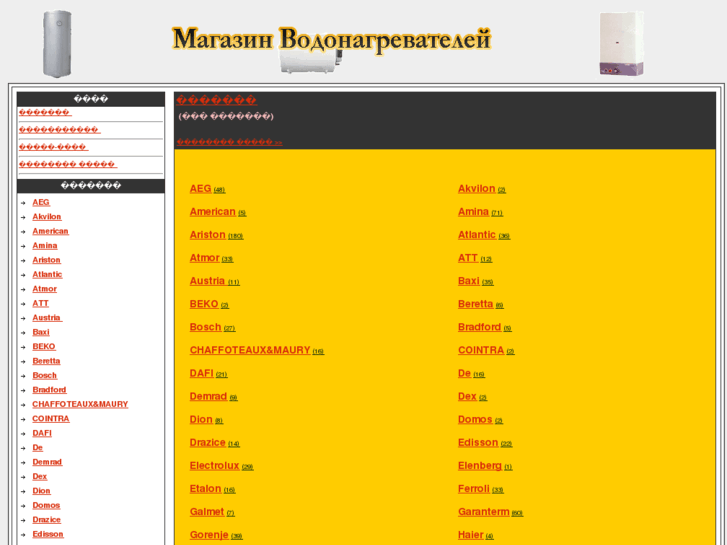Select Beretta in the sidebar list
727x545 pixels.
46,361
